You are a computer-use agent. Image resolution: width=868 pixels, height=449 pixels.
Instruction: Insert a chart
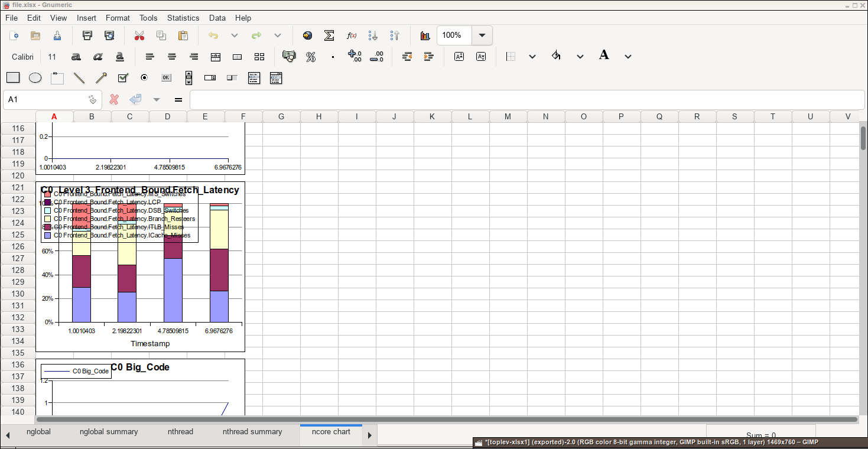[x=425, y=35]
